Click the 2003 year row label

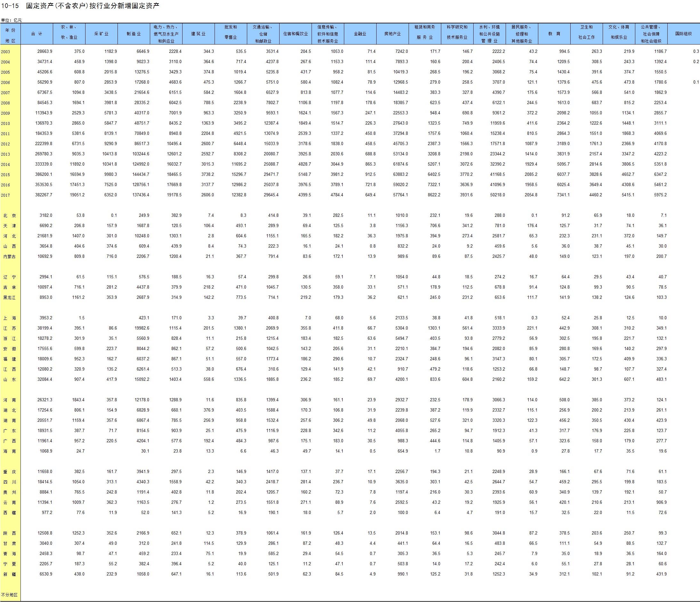pyautogui.click(x=5, y=52)
